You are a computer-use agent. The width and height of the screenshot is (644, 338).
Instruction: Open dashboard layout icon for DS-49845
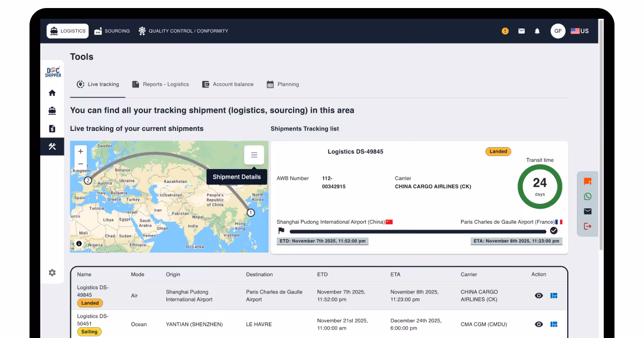(x=554, y=296)
